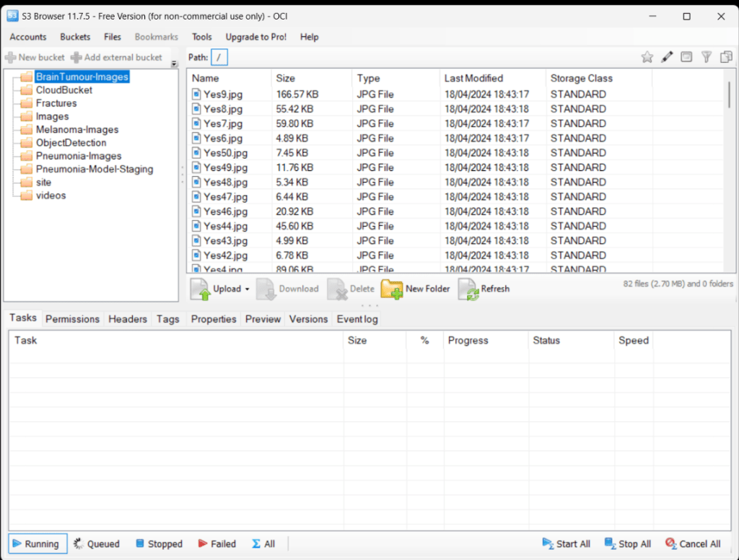This screenshot has width=739, height=560.
Task: Toggle the Queued tasks filter
Action: [x=96, y=544]
